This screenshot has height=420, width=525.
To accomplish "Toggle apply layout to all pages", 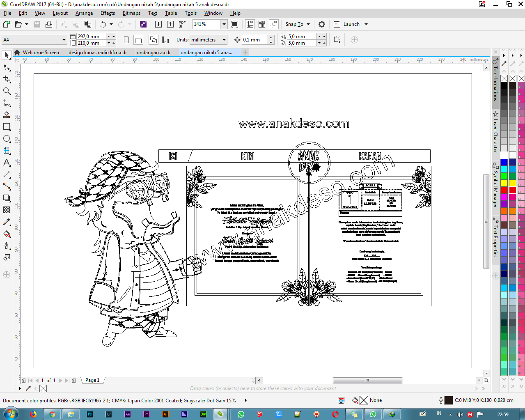I will point(154,40).
